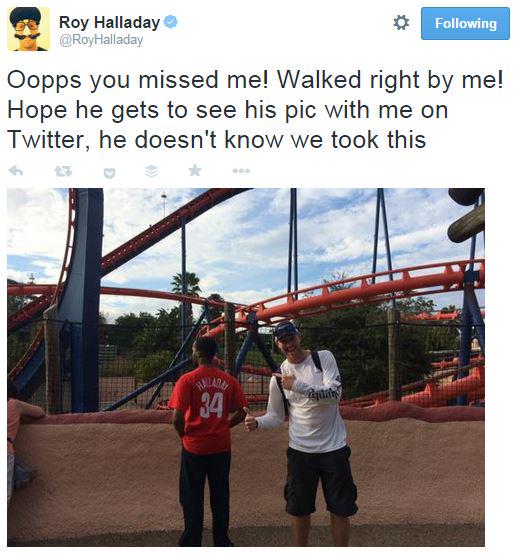515x557 pixels.
Task: Open the three-dot more options menu
Action: pos(242,171)
